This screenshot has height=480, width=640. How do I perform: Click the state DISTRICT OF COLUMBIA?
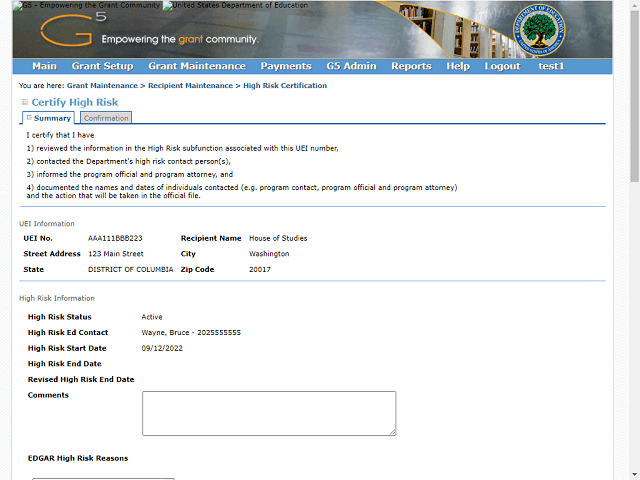point(131,269)
